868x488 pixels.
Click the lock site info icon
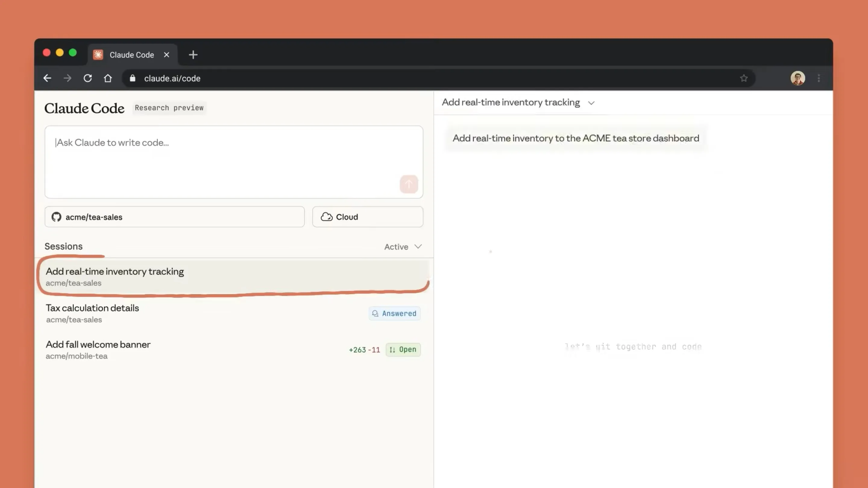132,78
